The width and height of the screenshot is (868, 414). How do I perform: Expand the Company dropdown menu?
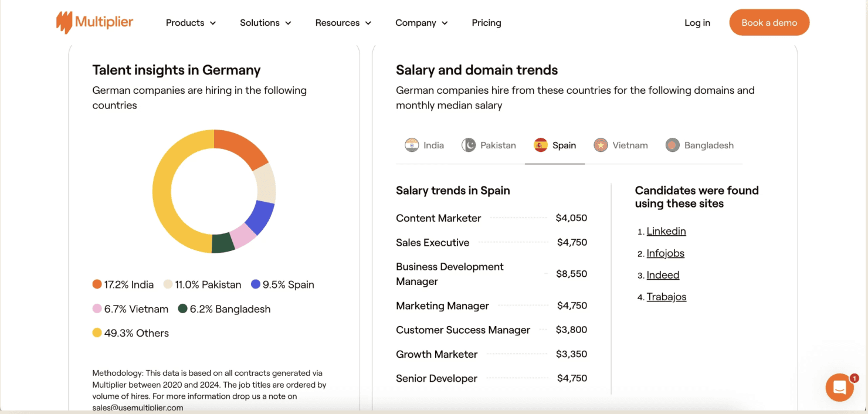click(422, 23)
